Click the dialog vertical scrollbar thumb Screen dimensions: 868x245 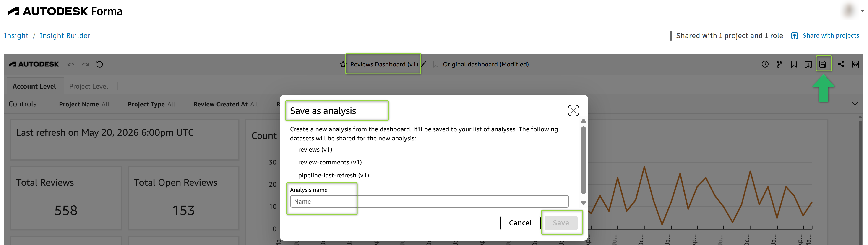point(584,160)
